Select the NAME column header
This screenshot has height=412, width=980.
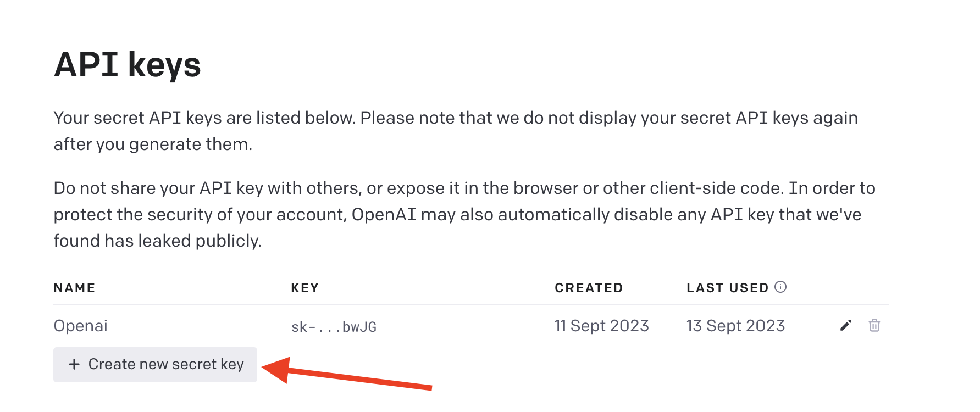click(75, 288)
